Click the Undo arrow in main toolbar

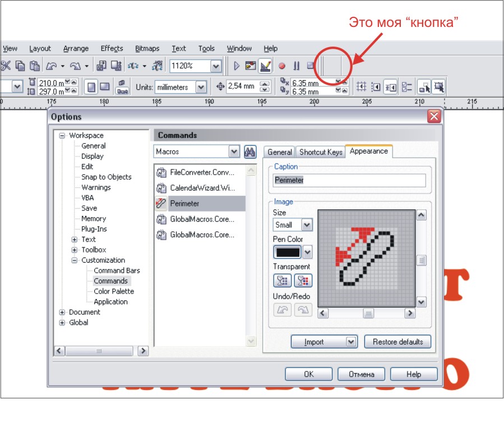click(52, 66)
